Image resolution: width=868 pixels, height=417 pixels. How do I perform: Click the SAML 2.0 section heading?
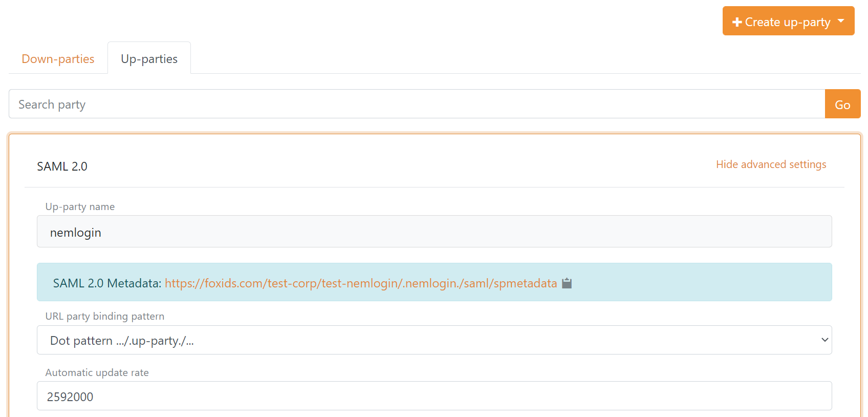(x=62, y=166)
